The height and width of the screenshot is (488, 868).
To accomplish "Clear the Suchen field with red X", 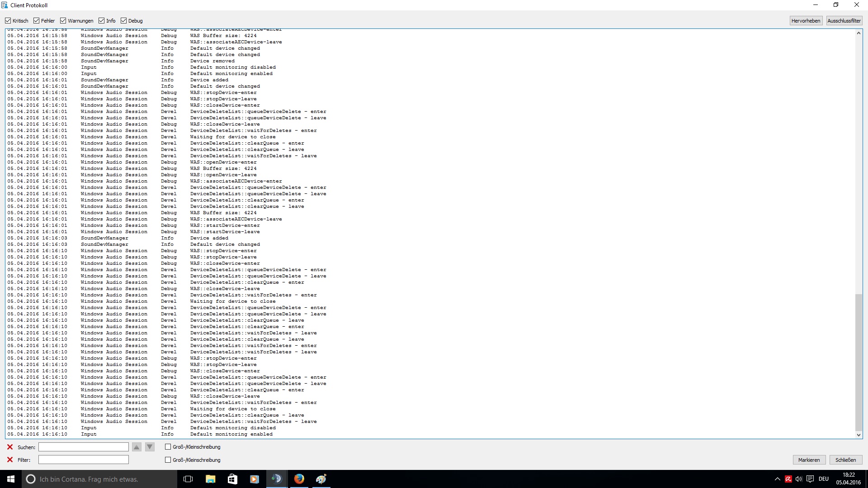I will click(10, 447).
